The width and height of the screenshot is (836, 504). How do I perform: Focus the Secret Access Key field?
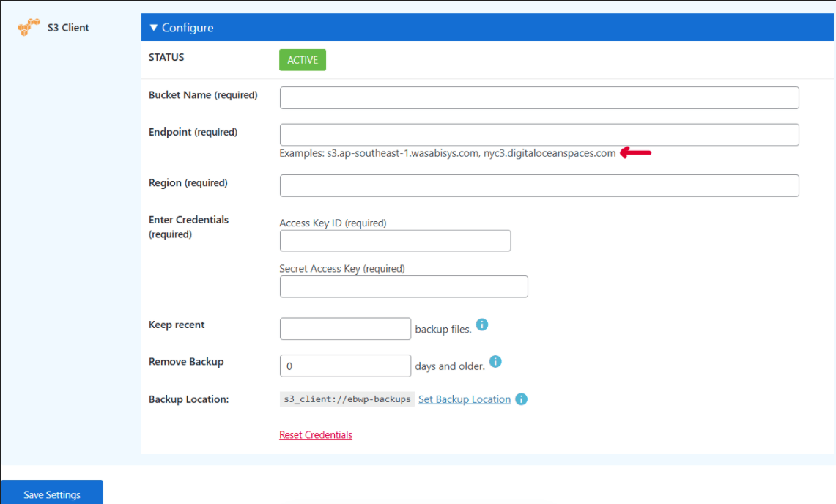point(403,286)
